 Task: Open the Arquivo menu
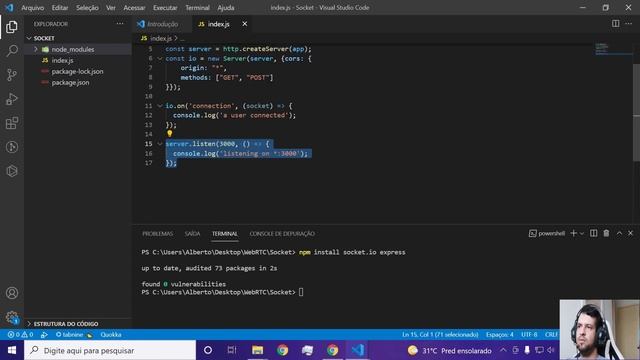33,7
